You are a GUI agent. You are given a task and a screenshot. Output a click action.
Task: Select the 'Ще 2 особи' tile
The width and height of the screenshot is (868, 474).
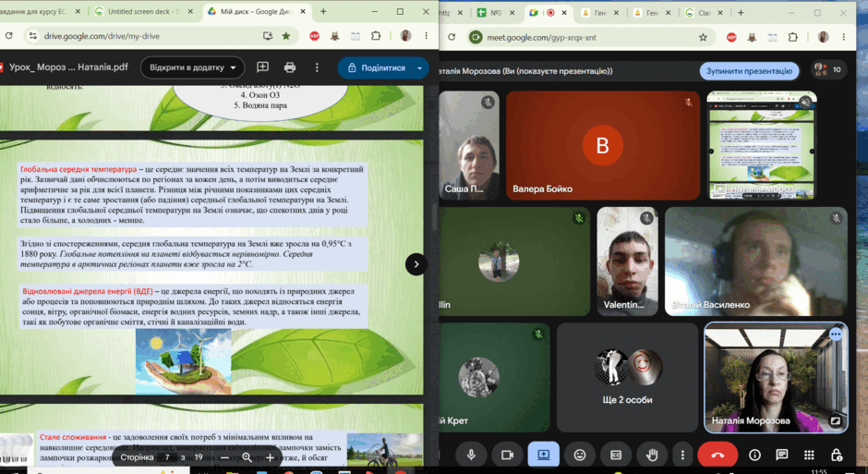627,377
